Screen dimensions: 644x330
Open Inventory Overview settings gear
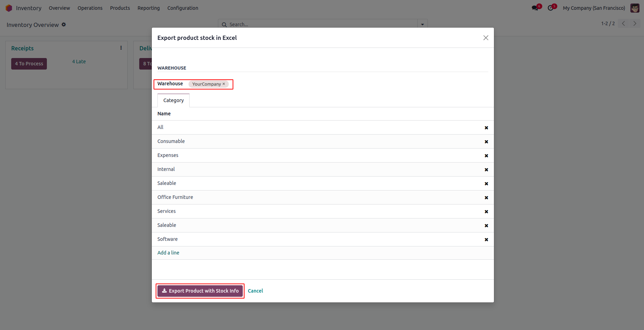pos(64,24)
